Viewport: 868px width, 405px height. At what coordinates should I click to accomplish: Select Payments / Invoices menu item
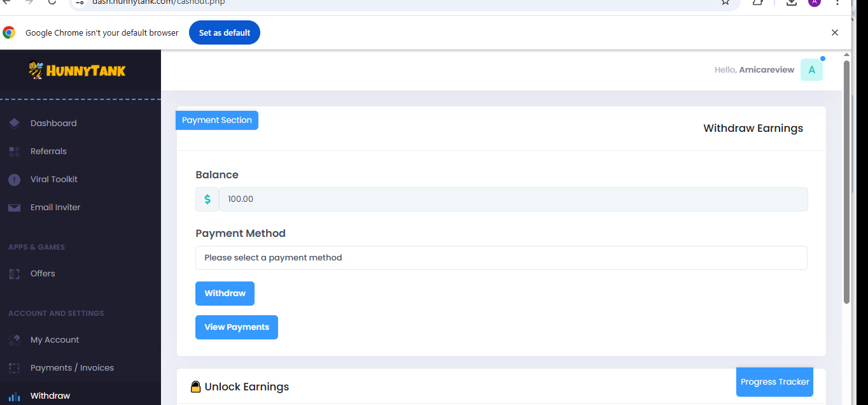tap(73, 367)
